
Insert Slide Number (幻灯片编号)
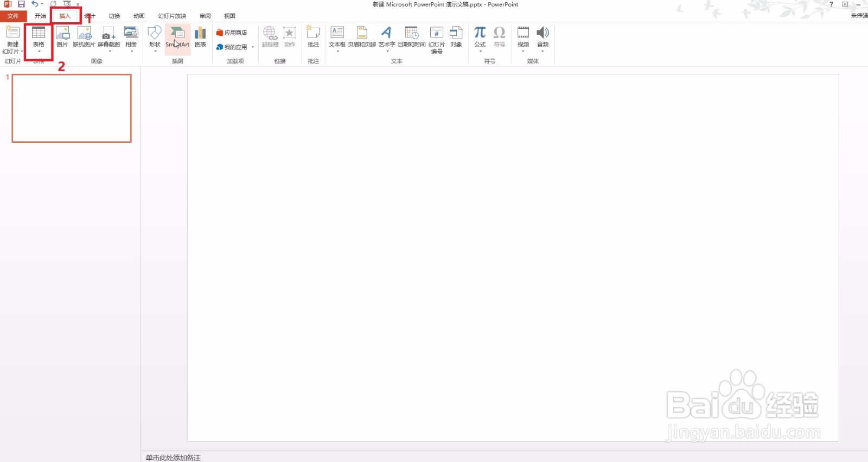437,40
